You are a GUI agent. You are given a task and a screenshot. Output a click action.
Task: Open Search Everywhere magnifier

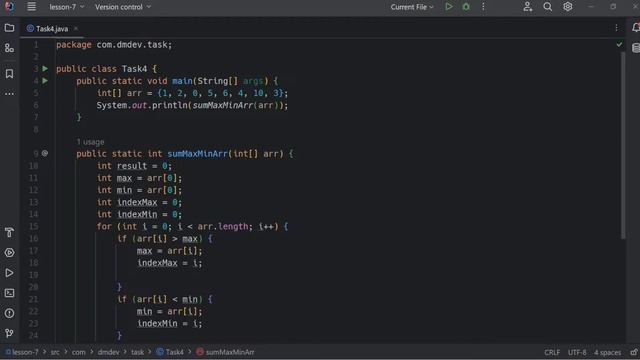point(548,7)
